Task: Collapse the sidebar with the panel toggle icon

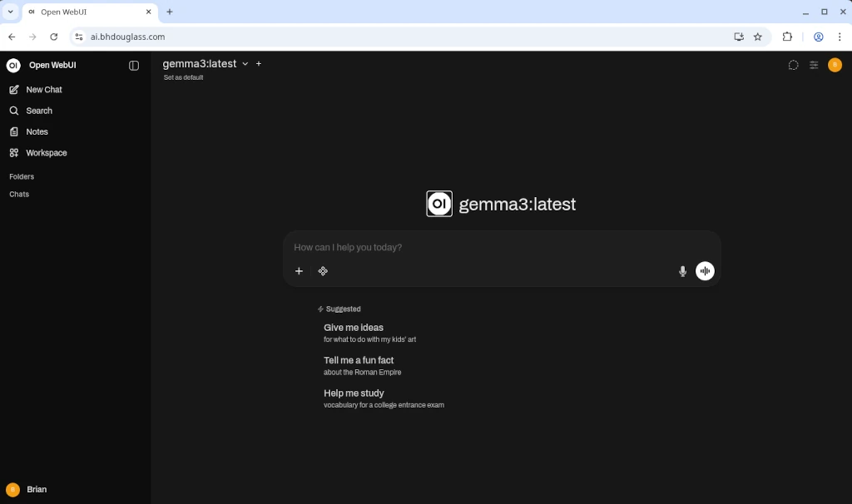Action: click(x=134, y=66)
